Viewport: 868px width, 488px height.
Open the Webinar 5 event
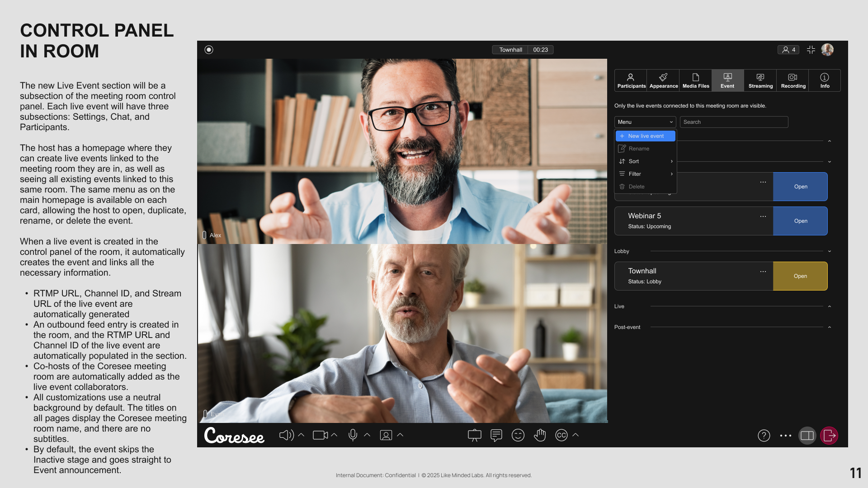[x=800, y=221]
